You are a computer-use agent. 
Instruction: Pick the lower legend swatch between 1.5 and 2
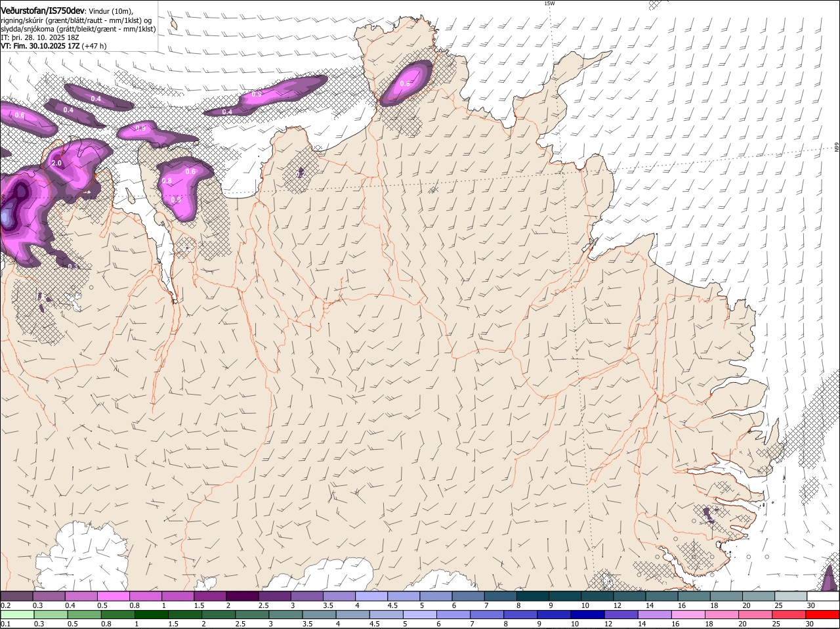coord(184,615)
